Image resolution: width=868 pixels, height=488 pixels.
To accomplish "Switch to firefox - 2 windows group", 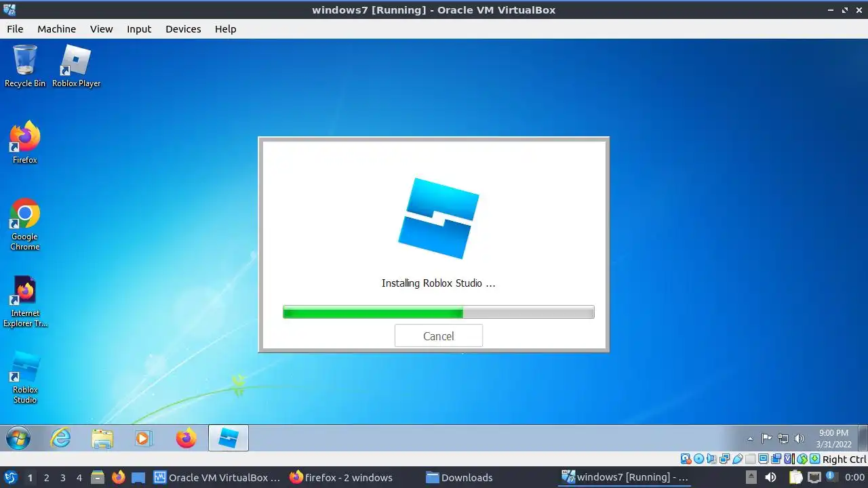I will pos(341,477).
